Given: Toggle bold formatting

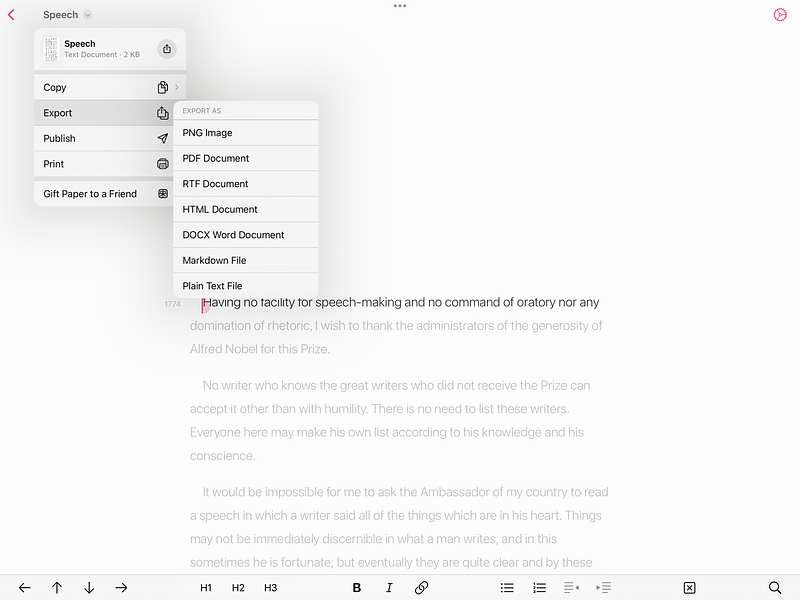Looking at the screenshot, I should pyautogui.click(x=357, y=588).
